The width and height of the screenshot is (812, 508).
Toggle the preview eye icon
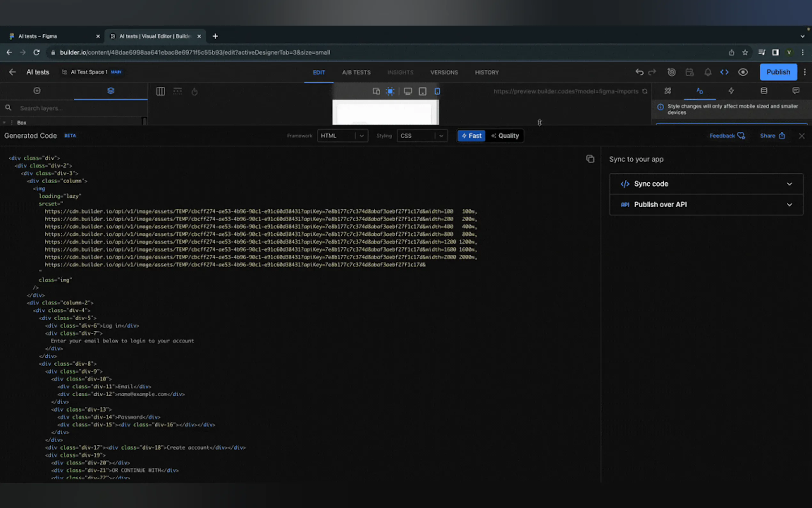pyautogui.click(x=743, y=72)
